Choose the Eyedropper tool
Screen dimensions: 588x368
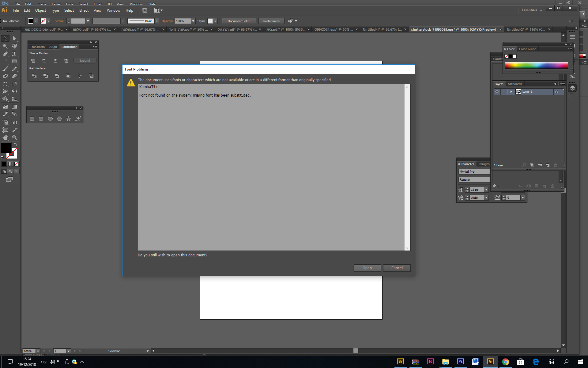click(x=5, y=114)
